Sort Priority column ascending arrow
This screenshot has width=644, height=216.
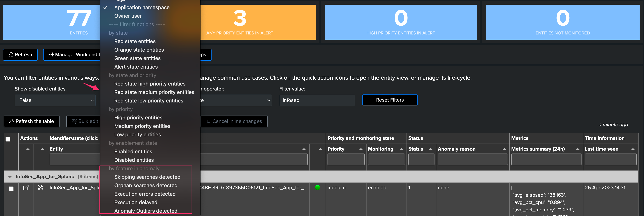tap(361, 149)
